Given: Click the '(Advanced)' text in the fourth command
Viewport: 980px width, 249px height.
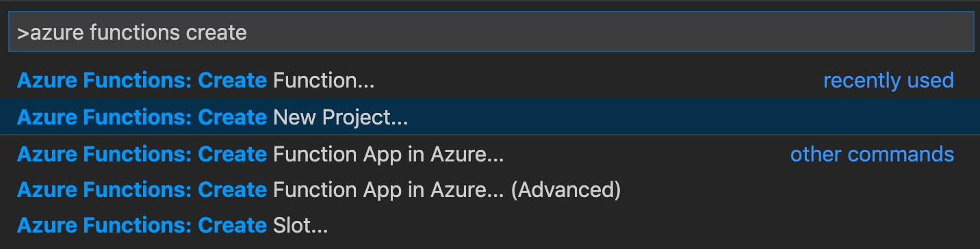Looking at the screenshot, I should [566, 189].
